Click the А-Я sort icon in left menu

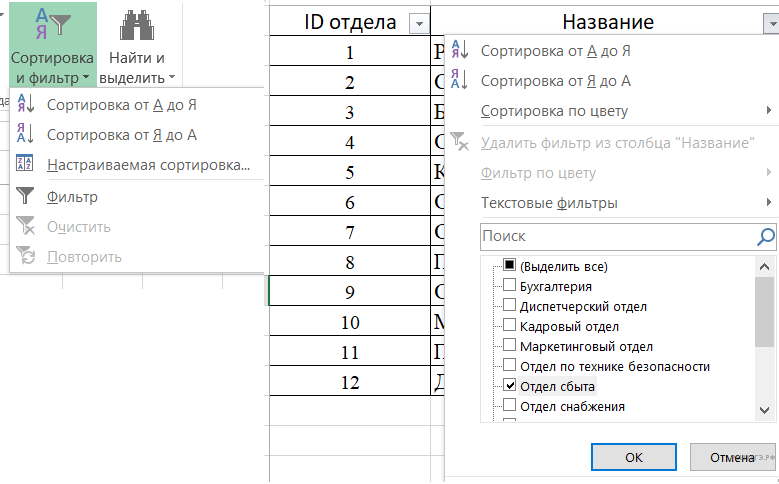26,103
